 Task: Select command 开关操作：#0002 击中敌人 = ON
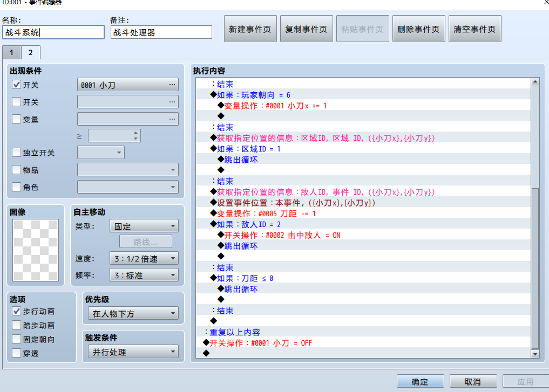tap(363, 235)
